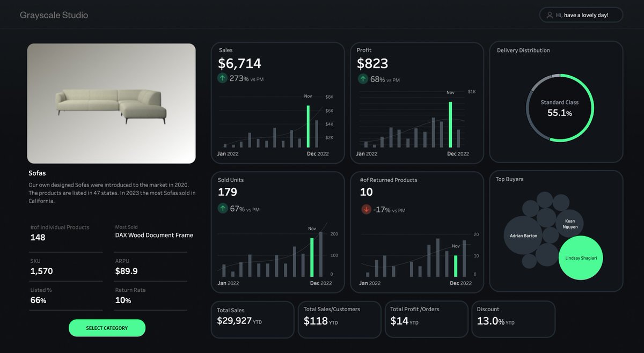Click the Sofas category heading
644x353 pixels.
pos(37,173)
